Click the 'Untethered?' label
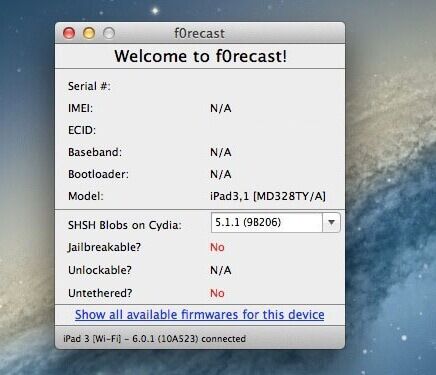436x375 pixels. (100, 293)
